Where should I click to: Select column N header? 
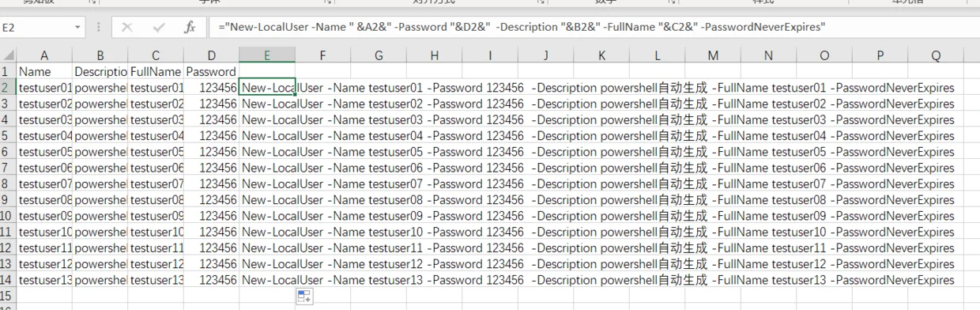coord(768,55)
